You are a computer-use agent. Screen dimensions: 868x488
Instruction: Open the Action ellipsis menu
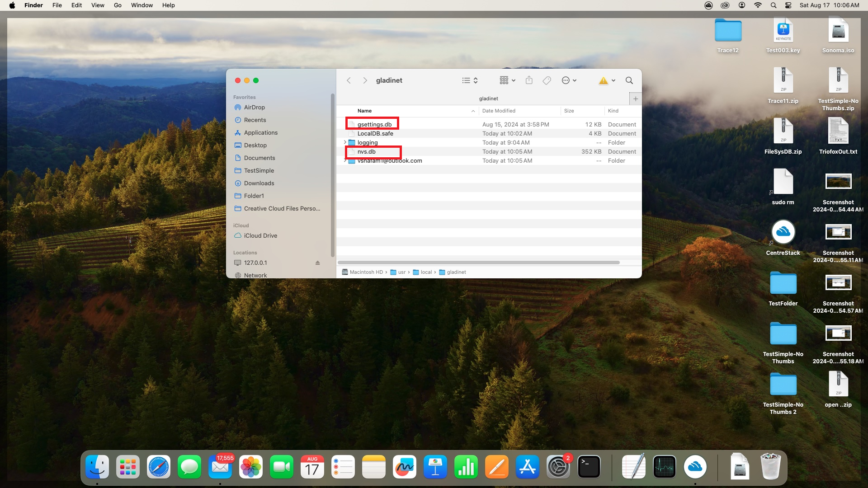(569, 80)
